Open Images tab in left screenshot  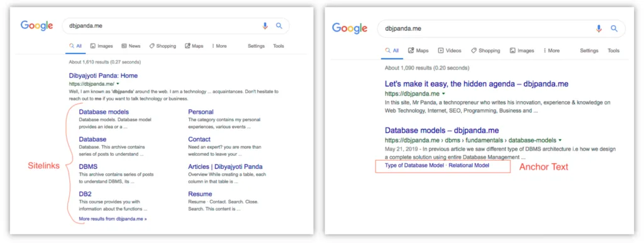[x=101, y=46]
